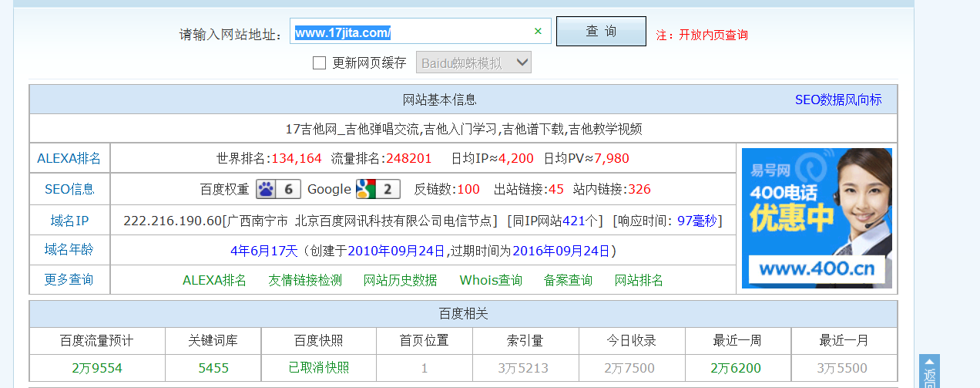Click the 域名年龄 row label
The width and height of the screenshot is (980, 388).
[69, 250]
